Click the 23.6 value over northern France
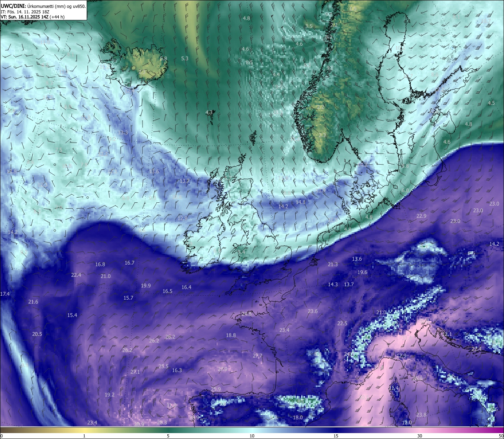 pyautogui.click(x=313, y=311)
